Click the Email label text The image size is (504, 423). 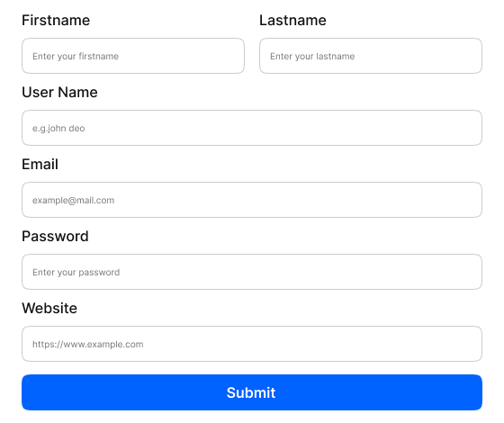(x=40, y=164)
